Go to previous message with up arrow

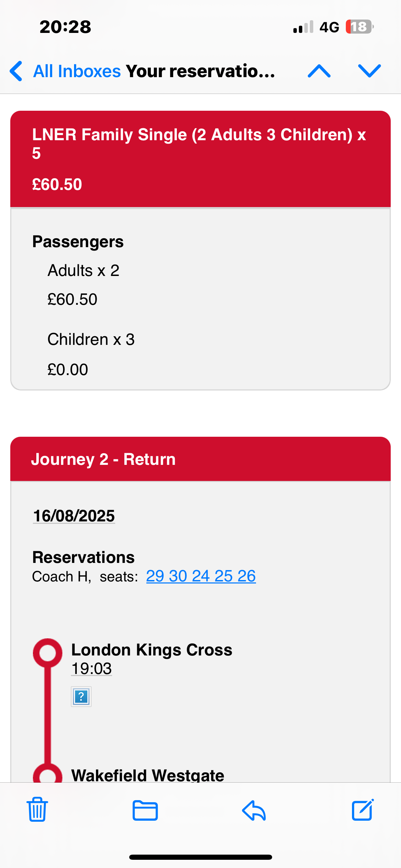[319, 71]
